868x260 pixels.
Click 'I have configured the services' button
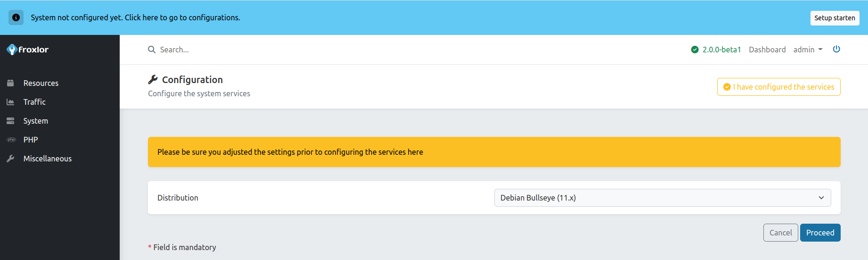778,87
